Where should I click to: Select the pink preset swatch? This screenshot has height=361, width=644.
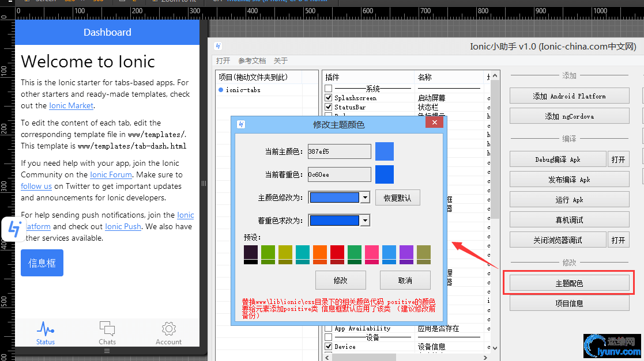point(372,254)
